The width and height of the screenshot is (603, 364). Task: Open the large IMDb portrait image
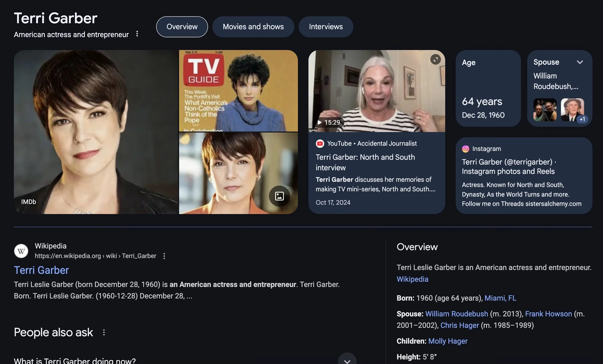click(x=96, y=132)
